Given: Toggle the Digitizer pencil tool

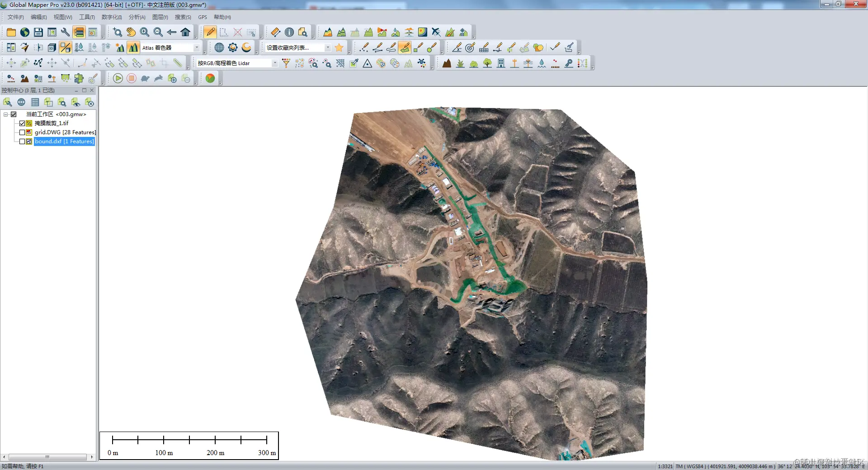Looking at the screenshot, I should (210, 32).
